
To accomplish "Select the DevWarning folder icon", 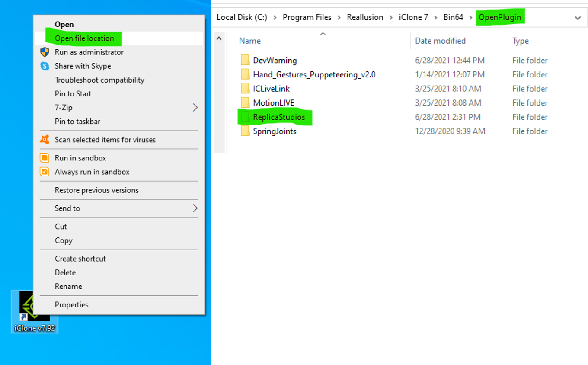I will [x=245, y=60].
